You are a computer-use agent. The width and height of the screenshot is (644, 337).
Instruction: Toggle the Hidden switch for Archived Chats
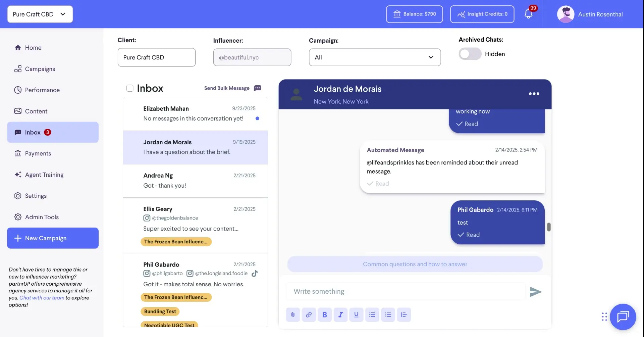(470, 54)
